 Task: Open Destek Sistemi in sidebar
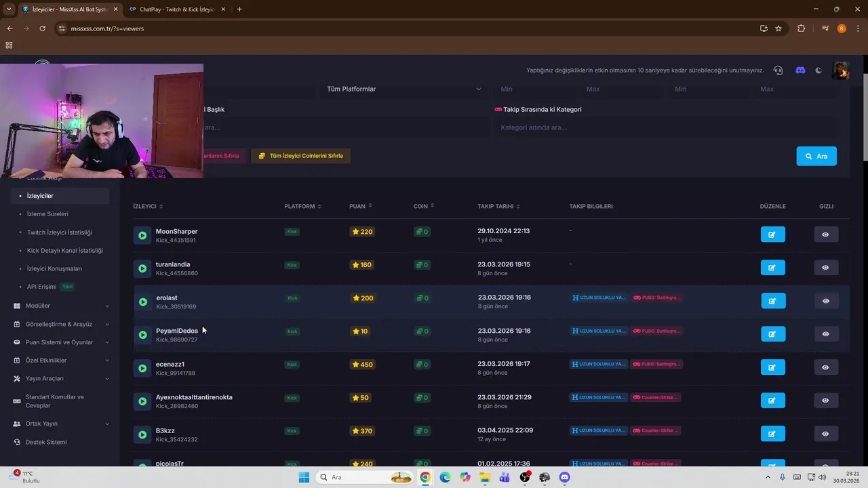pyautogui.click(x=46, y=442)
